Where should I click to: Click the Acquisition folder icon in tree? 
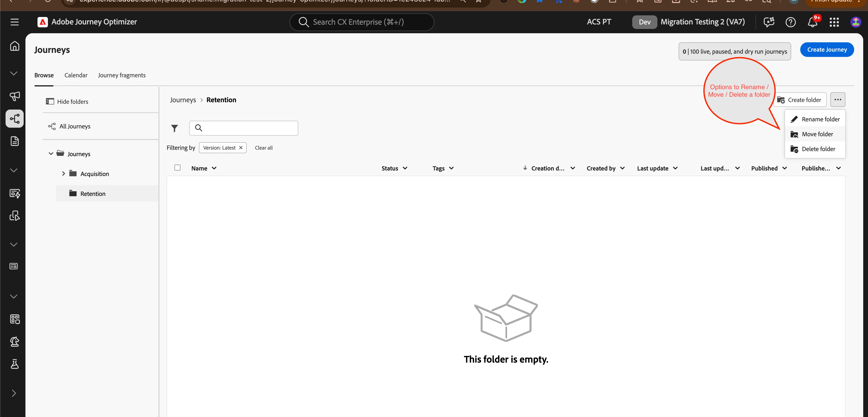[73, 173]
